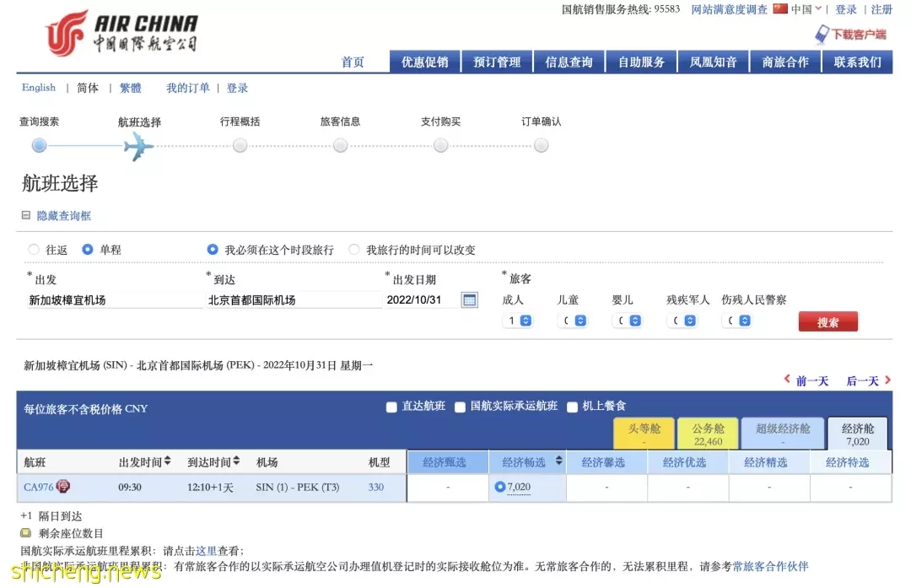This screenshot has height=588, width=911.
Task: Click aircraft type 330 link
Action: (376, 487)
